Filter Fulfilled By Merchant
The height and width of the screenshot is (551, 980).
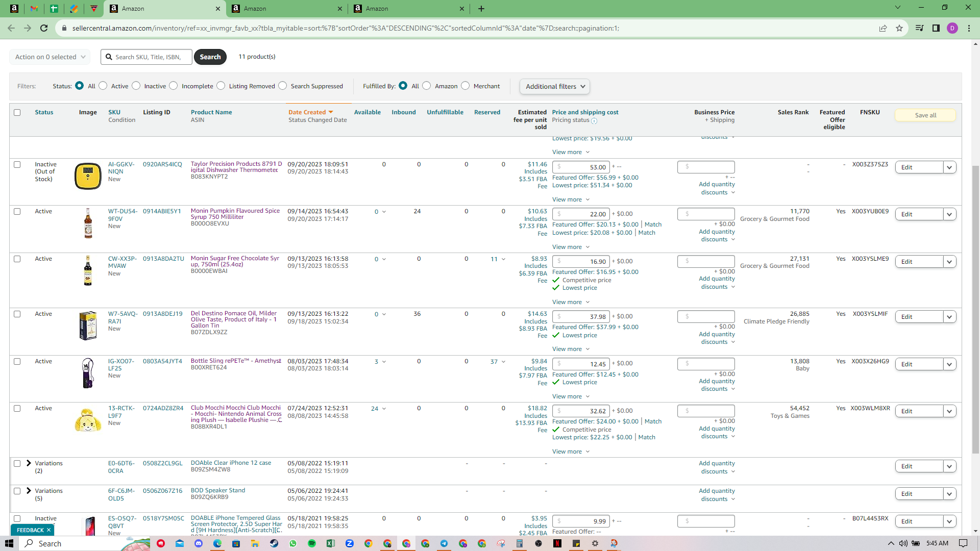(465, 86)
